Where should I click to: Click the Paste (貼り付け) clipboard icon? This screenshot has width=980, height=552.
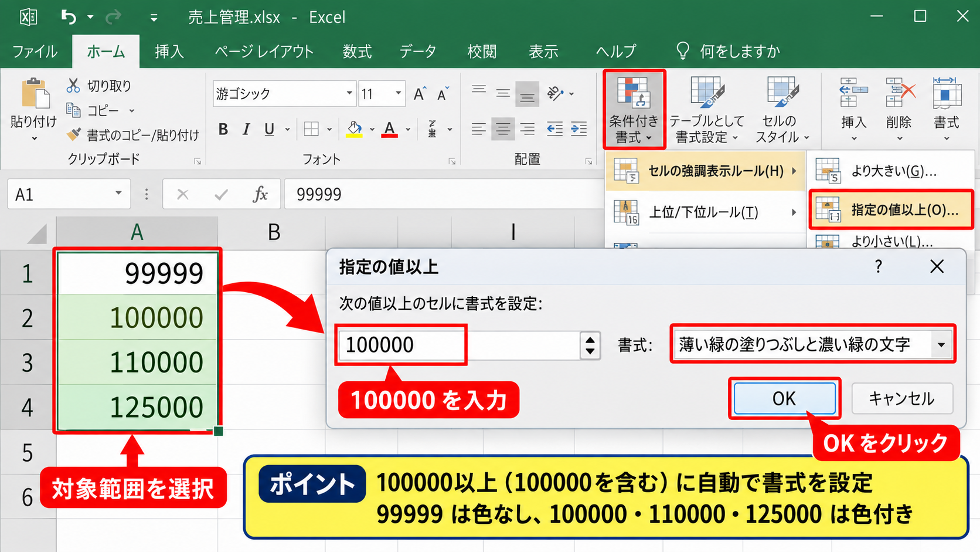(x=35, y=93)
